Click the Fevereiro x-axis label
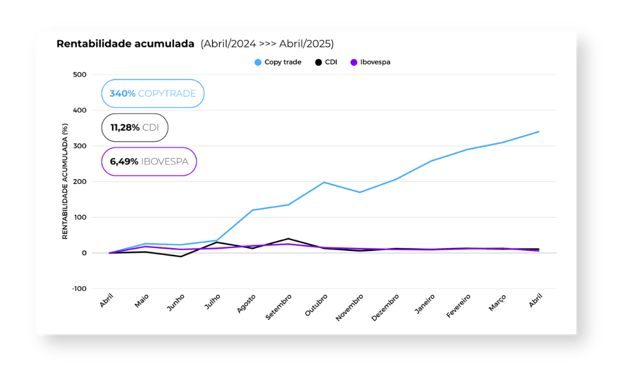 click(x=458, y=306)
